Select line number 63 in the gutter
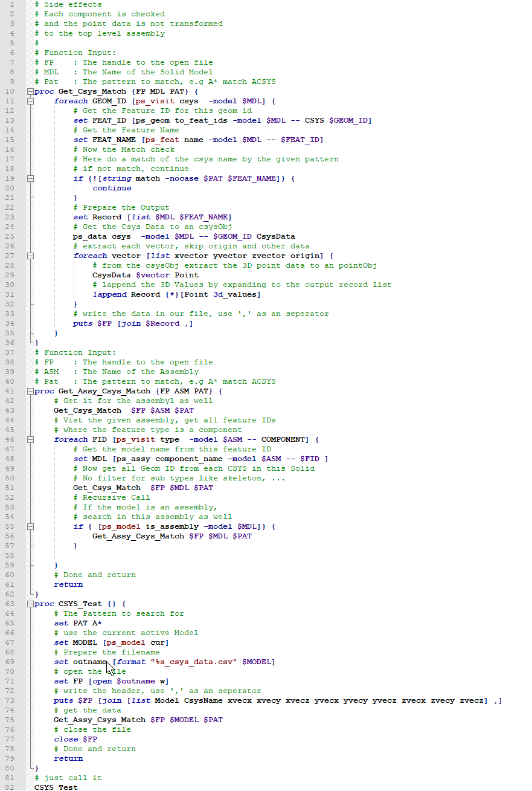532x791 pixels. 8,603
